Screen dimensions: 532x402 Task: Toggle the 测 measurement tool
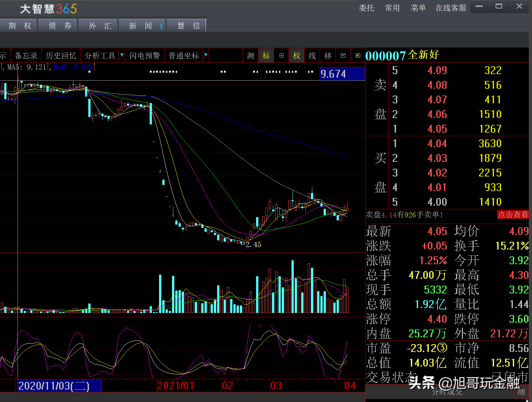[250, 56]
